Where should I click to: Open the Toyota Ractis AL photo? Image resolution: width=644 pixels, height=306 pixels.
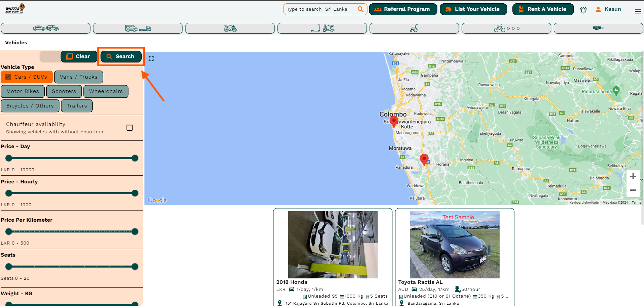(x=455, y=245)
